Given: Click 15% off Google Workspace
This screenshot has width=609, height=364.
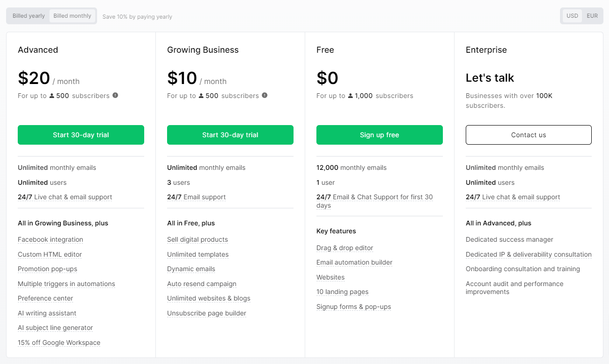Looking at the screenshot, I should (59, 343).
